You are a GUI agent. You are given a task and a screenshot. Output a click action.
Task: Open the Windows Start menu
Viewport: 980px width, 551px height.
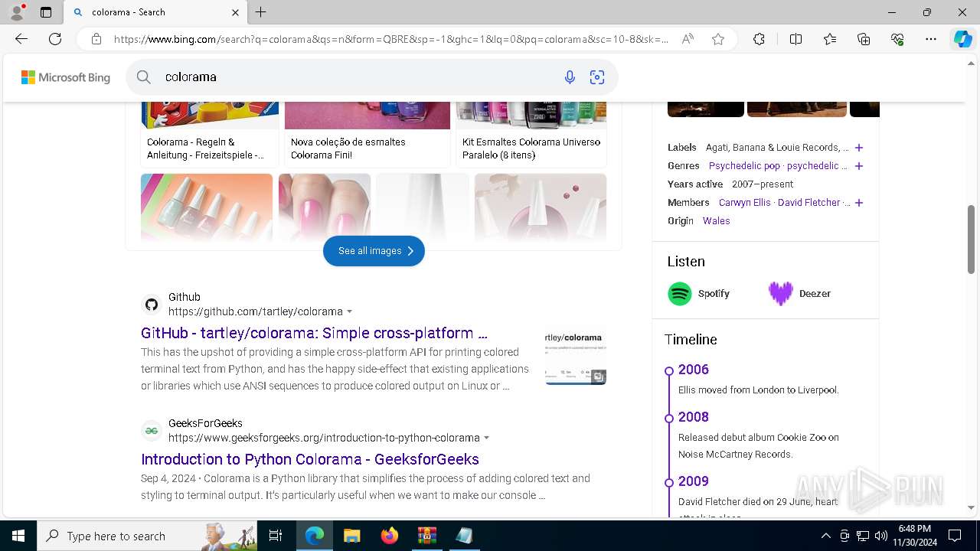pos(18,536)
